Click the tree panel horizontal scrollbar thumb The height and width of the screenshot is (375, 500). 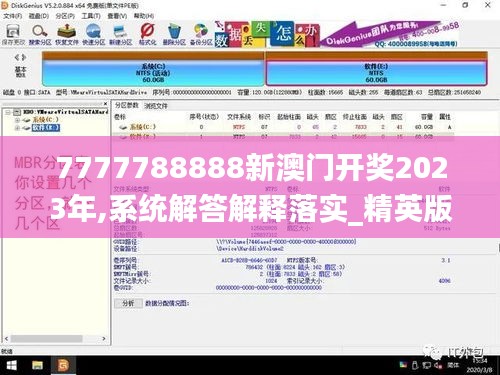pyautogui.click(x=47, y=339)
